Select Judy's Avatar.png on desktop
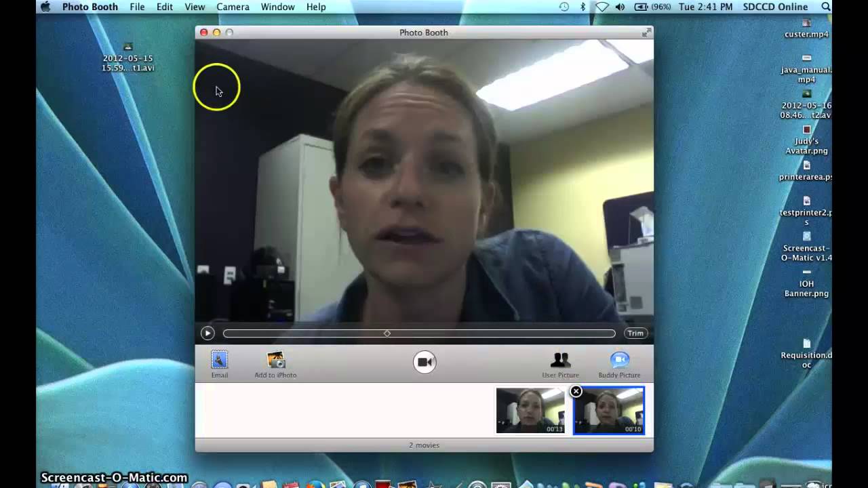The image size is (868, 488). click(x=807, y=140)
